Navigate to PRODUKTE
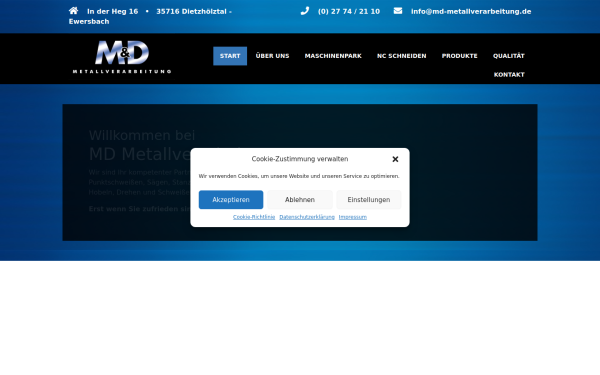This screenshot has height=375, width=600. (460, 56)
